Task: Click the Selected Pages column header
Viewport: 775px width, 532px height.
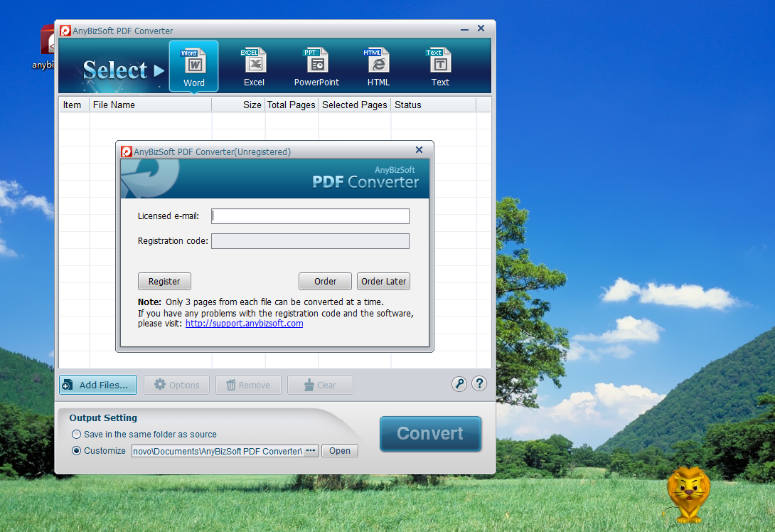Action: (x=354, y=105)
